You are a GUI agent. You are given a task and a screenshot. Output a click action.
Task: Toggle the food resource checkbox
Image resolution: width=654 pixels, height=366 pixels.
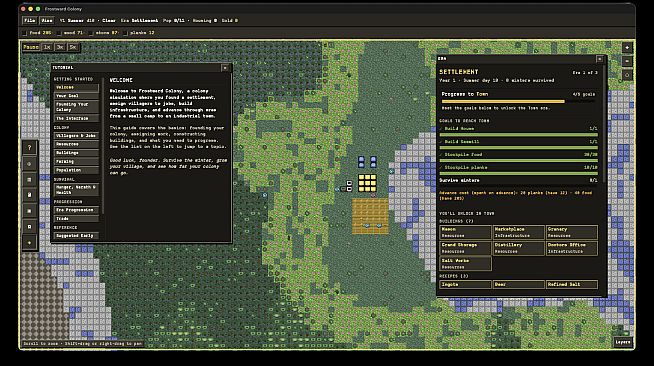(24, 33)
